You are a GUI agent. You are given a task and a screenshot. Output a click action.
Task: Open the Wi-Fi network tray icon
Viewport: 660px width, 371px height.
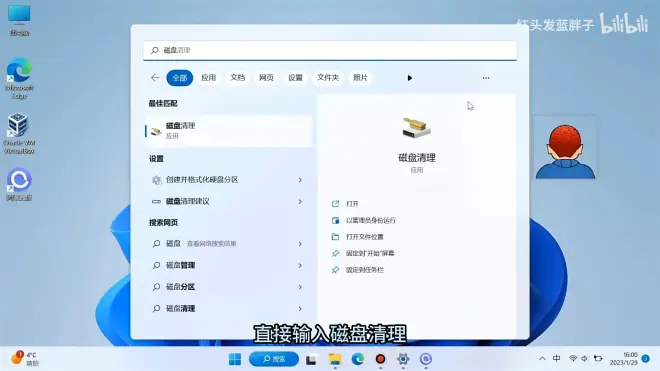573,359
